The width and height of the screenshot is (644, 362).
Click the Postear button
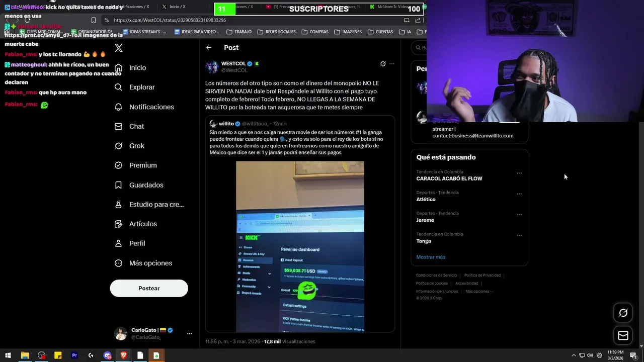[x=149, y=288]
